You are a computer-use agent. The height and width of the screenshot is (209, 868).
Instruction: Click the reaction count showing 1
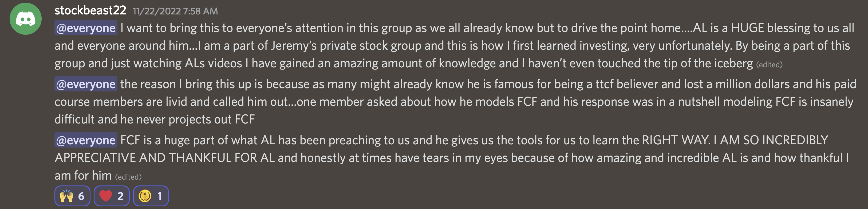point(160,196)
